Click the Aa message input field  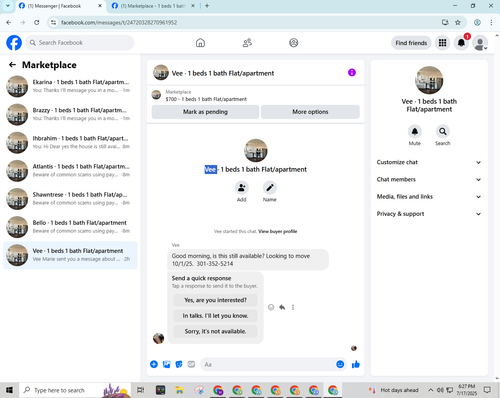coord(268,364)
